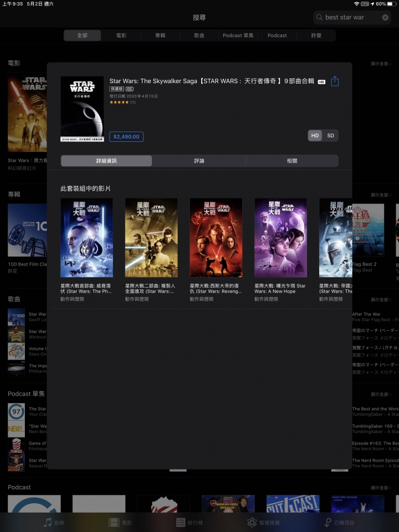Viewport: 399px width, 532px height.
Task: Show all results in the 歌曲 section
Action: click(381, 300)
